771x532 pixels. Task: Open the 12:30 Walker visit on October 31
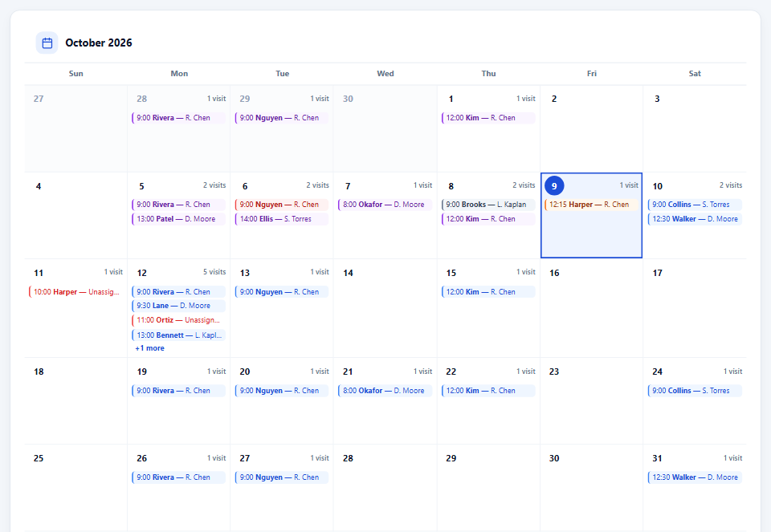tap(695, 477)
